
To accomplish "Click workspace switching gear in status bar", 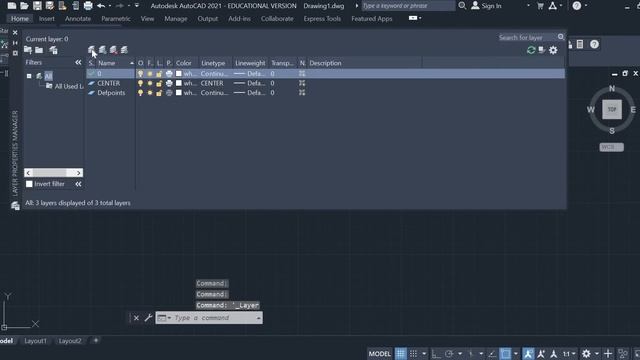I will (586, 353).
